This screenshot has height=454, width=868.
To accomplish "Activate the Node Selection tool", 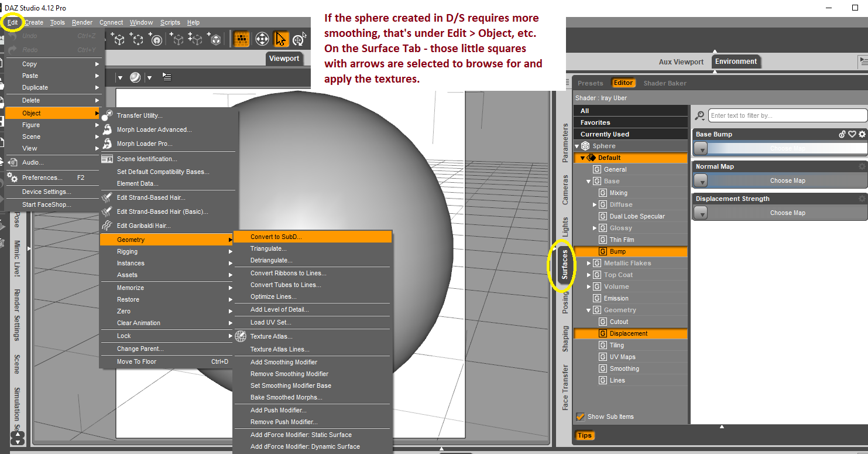I will point(282,39).
